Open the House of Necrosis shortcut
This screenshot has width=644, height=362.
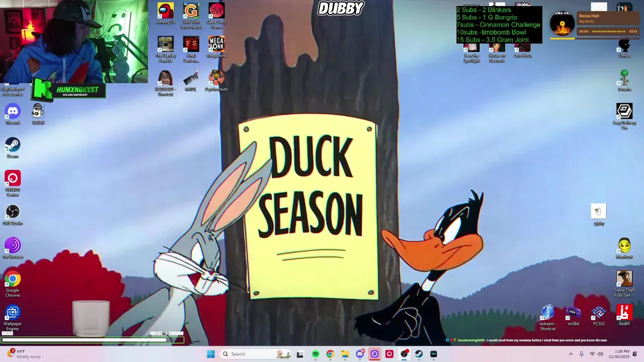click(x=497, y=53)
